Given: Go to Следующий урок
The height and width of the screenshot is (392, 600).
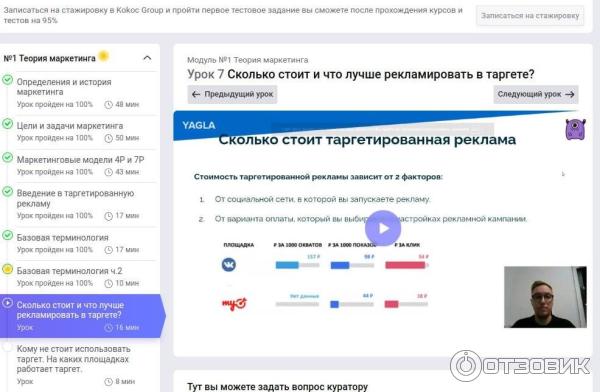Looking at the screenshot, I should [536, 94].
